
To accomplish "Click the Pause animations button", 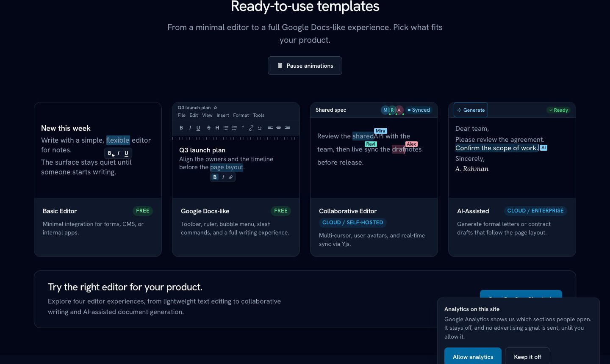I will pyautogui.click(x=305, y=66).
